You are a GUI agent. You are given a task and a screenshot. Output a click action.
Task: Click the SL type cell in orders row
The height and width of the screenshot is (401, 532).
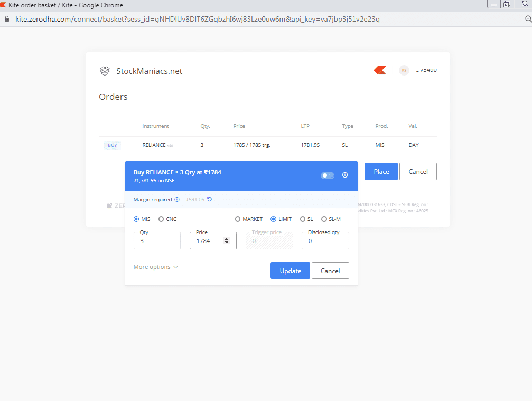click(344, 145)
